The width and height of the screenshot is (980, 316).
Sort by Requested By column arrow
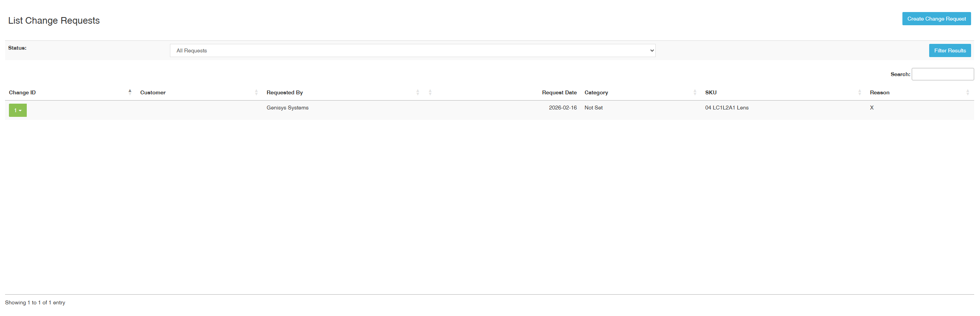[418, 92]
